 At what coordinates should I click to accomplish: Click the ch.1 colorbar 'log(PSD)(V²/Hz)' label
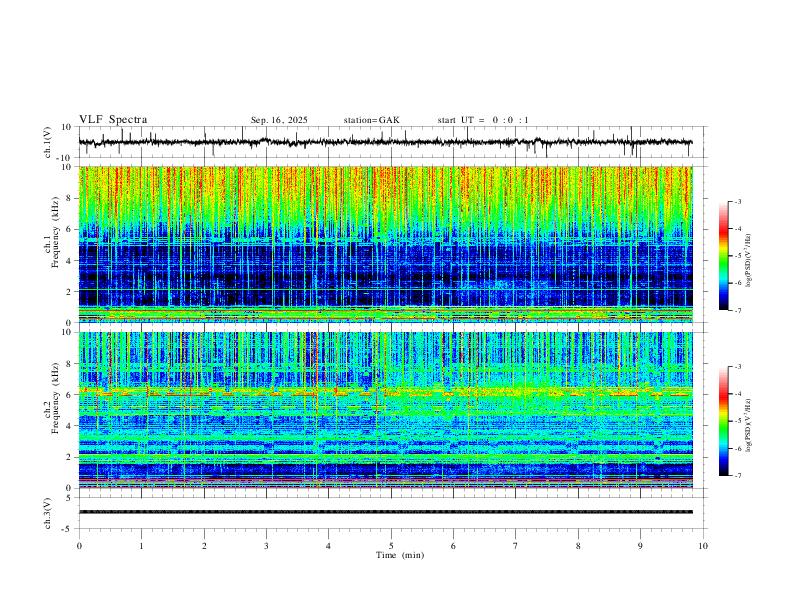(748, 261)
